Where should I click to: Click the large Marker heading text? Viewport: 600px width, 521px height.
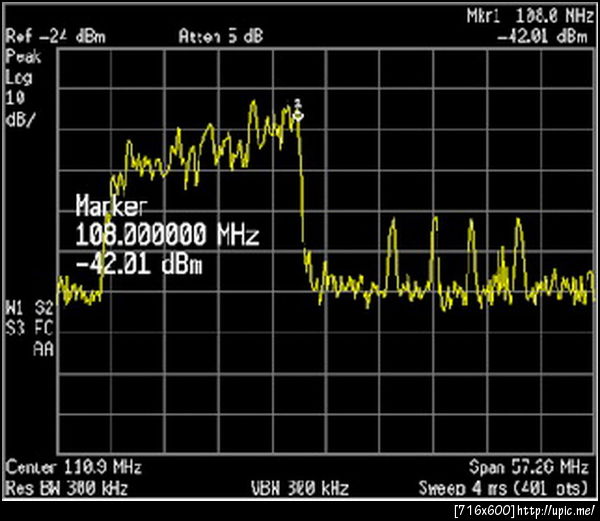tap(111, 206)
